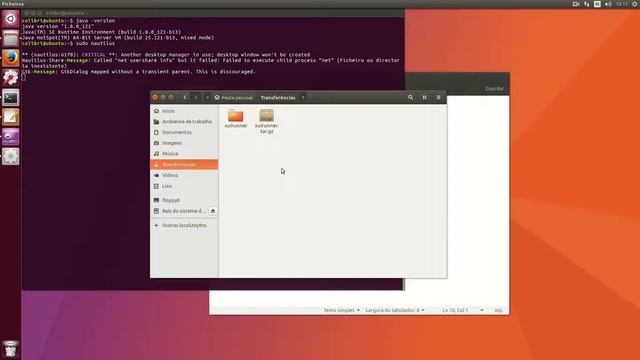Open the Texto simples dropdown
640x360 pixels.
(342, 310)
